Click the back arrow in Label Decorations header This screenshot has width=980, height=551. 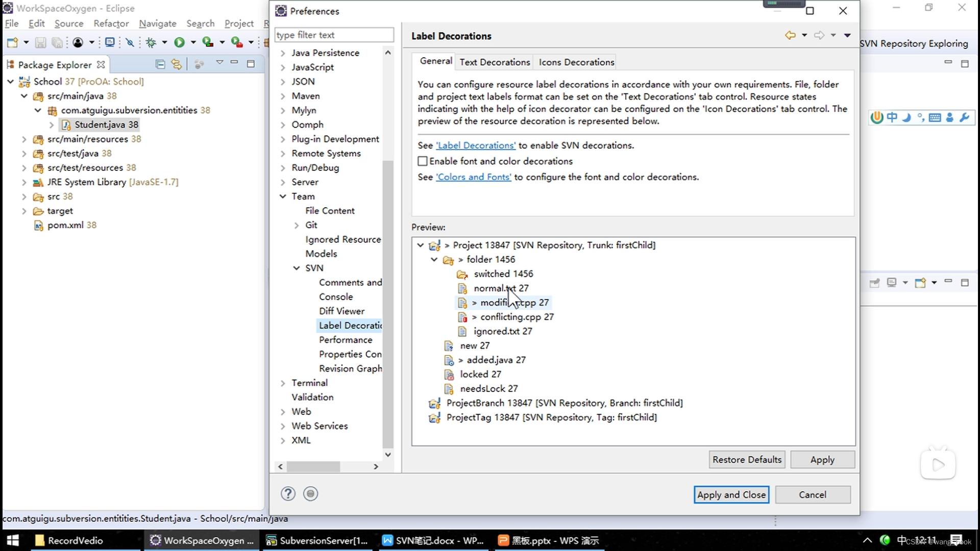[790, 35]
